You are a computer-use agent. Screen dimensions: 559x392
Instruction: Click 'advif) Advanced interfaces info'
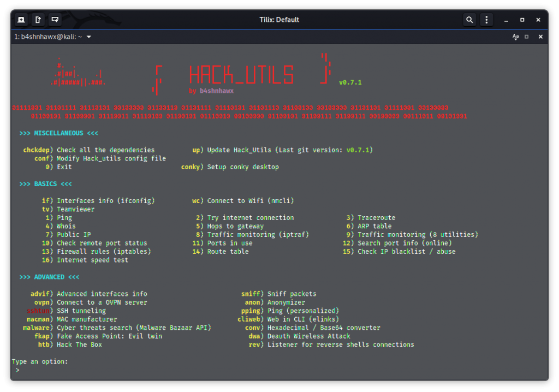click(x=89, y=294)
